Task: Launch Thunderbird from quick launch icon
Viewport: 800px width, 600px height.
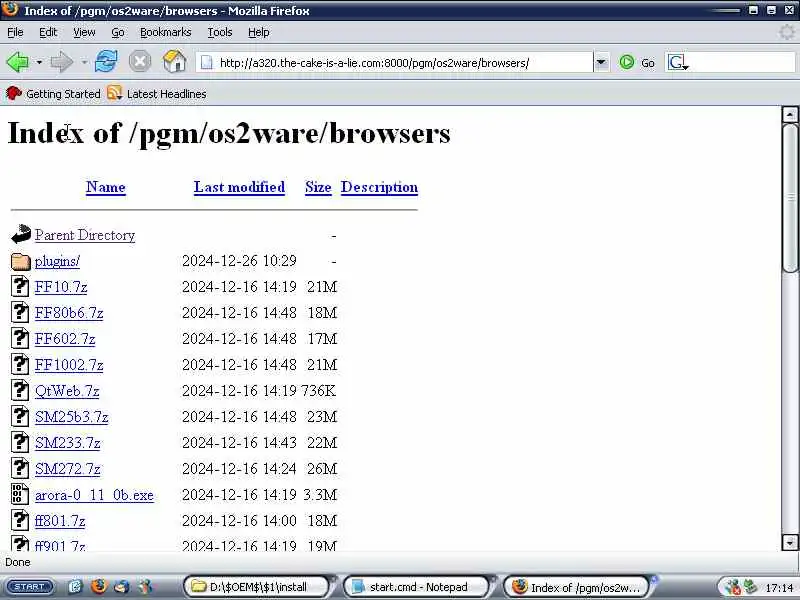Action: pyautogui.click(x=122, y=587)
